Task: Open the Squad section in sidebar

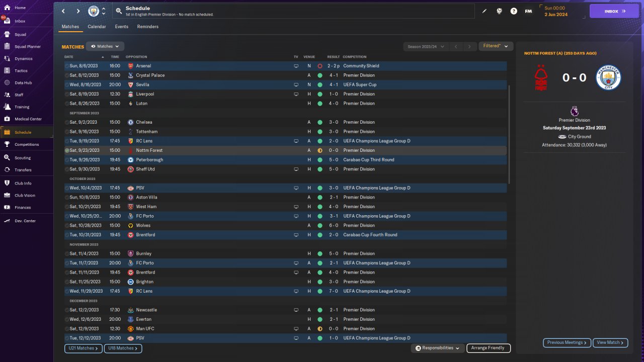Action: 20,35
